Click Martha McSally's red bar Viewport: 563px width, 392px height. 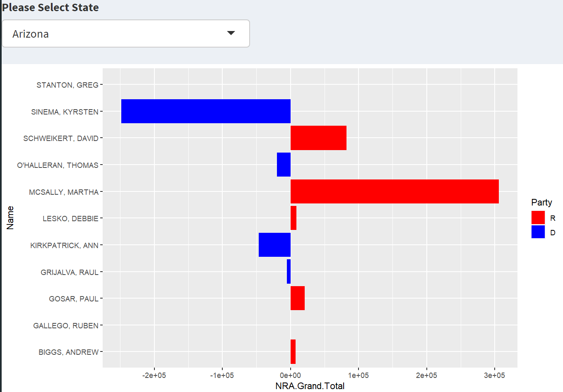[394, 191]
